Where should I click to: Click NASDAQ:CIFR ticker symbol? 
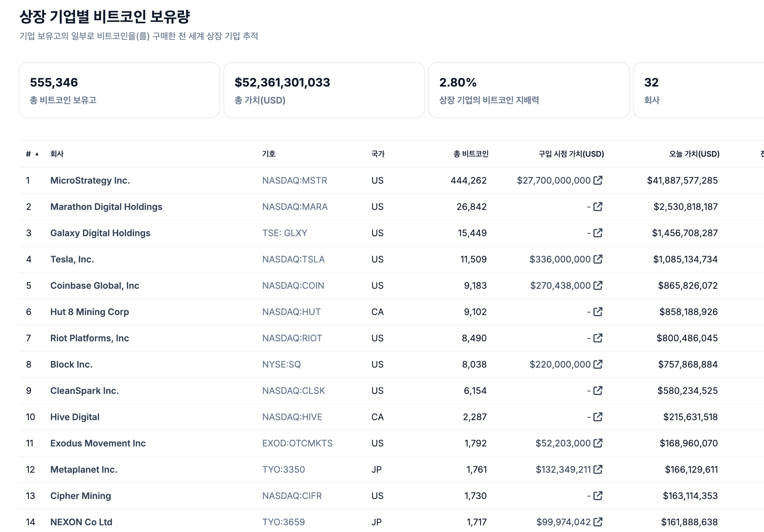coord(292,496)
